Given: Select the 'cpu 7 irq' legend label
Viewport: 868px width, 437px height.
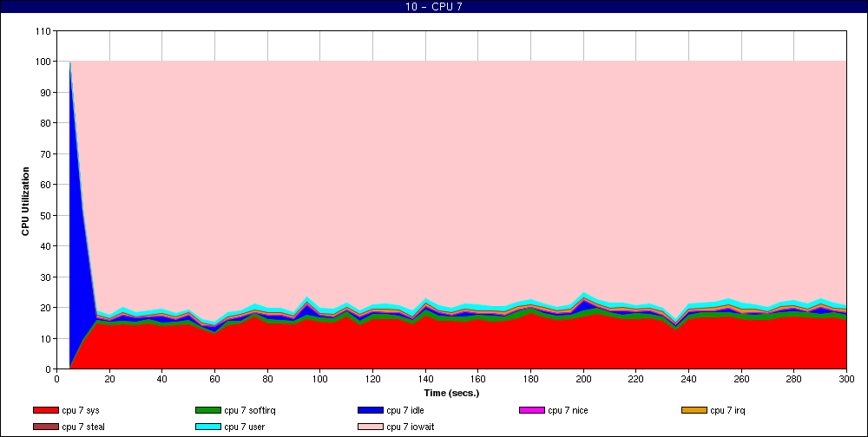Looking at the screenshot, I should tap(728, 410).
